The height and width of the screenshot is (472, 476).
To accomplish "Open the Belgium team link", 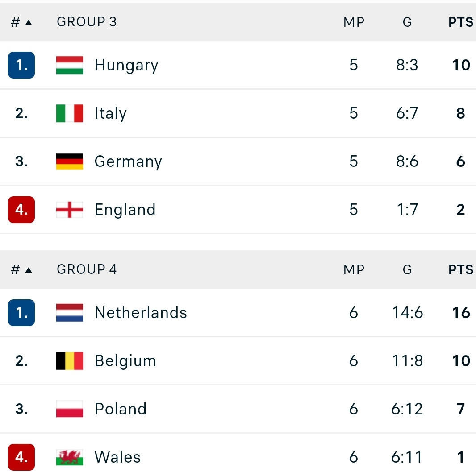I will click(125, 361).
